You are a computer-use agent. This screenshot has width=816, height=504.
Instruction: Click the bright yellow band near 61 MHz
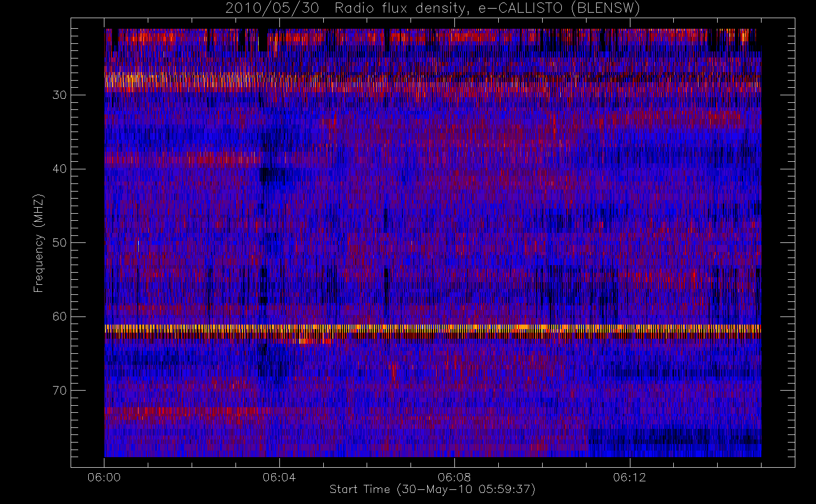pos(433,328)
